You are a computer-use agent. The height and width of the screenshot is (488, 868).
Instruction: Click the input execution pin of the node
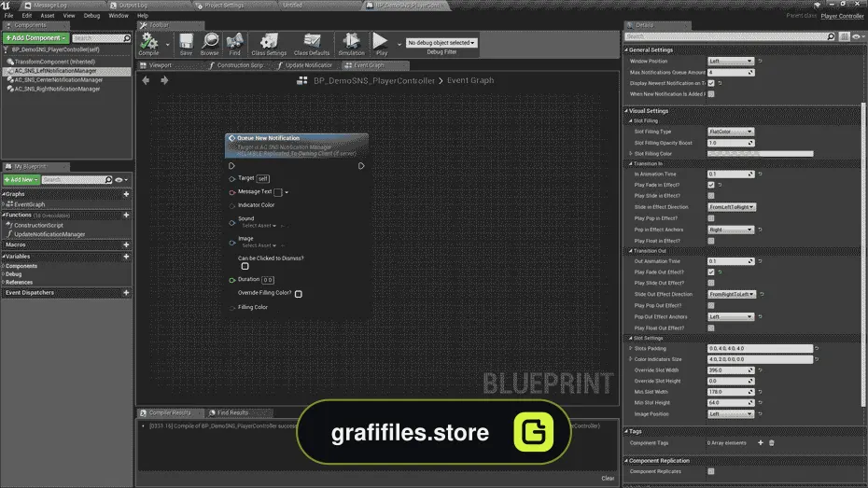coord(231,165)
